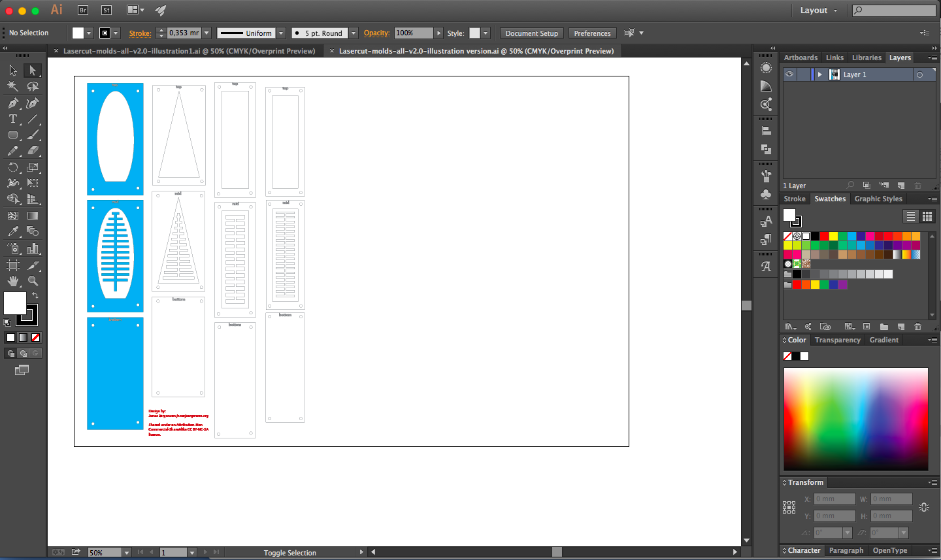Pick a color from Color spectrum

(x=856, y=419)
